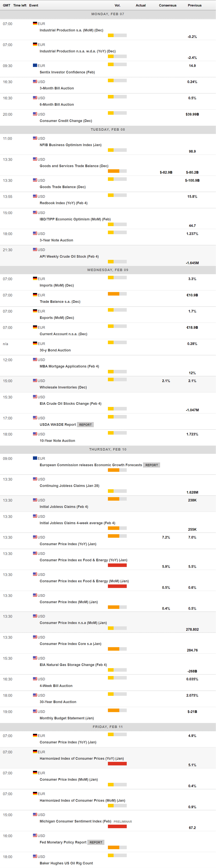Click REPORT badge next to Fed Monetary Policy Report
The height and width of the screenshot is (868, 216).
tap(96, 842)
